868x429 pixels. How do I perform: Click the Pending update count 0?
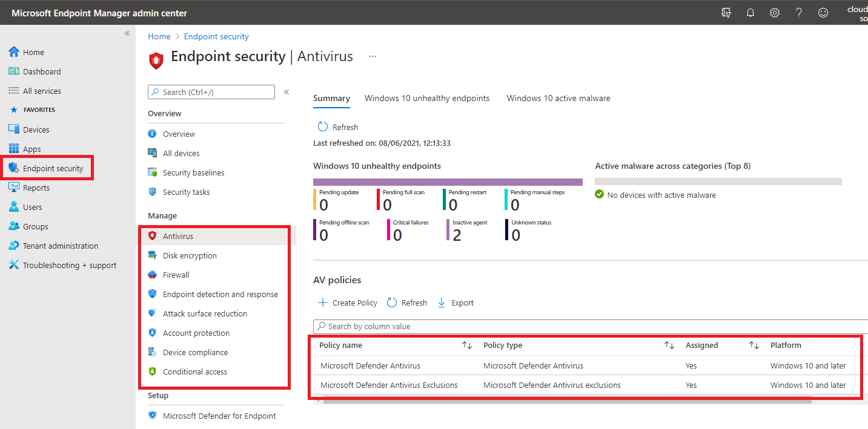click(x=323, y=205)
